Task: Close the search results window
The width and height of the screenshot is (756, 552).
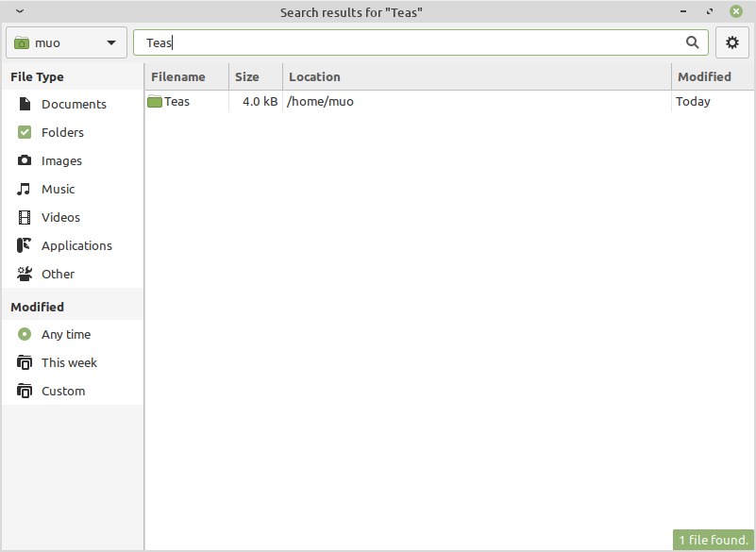Action: click(736, 11)
